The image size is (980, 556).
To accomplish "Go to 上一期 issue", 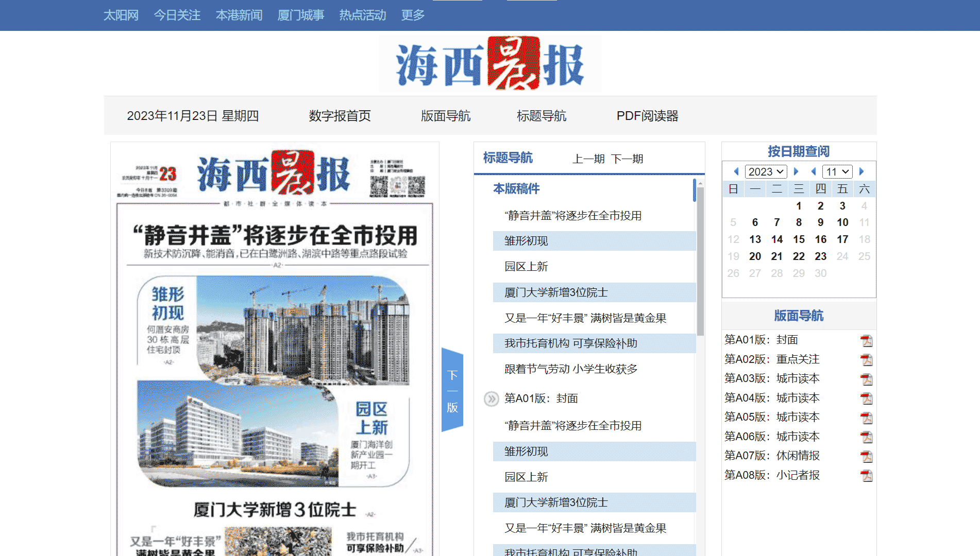I will [x=588, y=159].
